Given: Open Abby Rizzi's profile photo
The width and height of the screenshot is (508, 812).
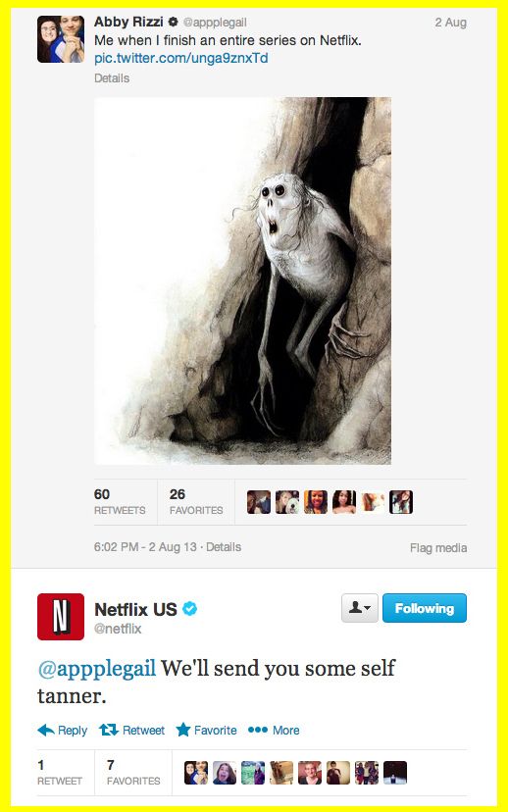Looking at the screenshot, I should tap(61, 39).
